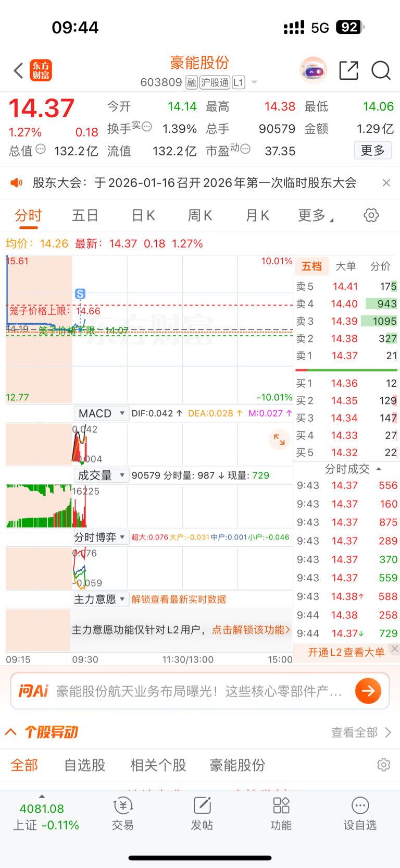This screenshot has width=400, height=868.
Task: Tap the L1 level badge
Action: click(x=239, y=82)
